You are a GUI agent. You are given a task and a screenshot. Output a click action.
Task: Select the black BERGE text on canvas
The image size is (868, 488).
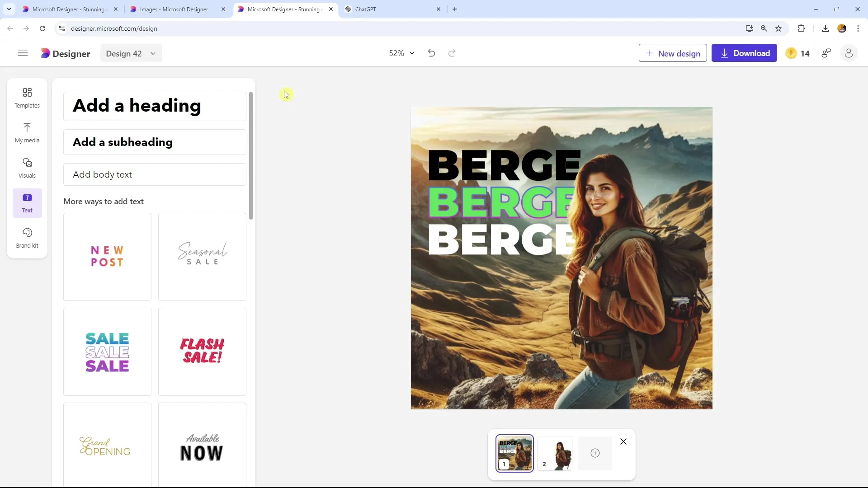point(504,165)
